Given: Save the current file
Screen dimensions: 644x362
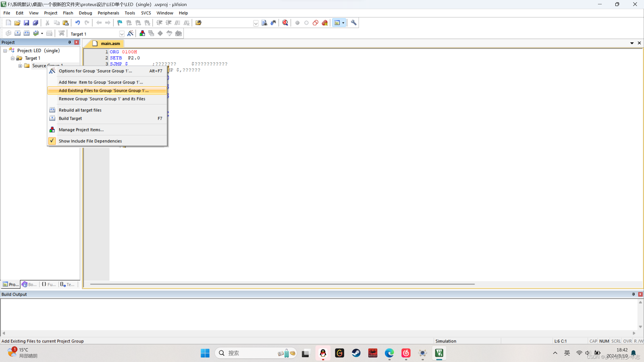Looking at the screenshot, I should coord(26,23).
